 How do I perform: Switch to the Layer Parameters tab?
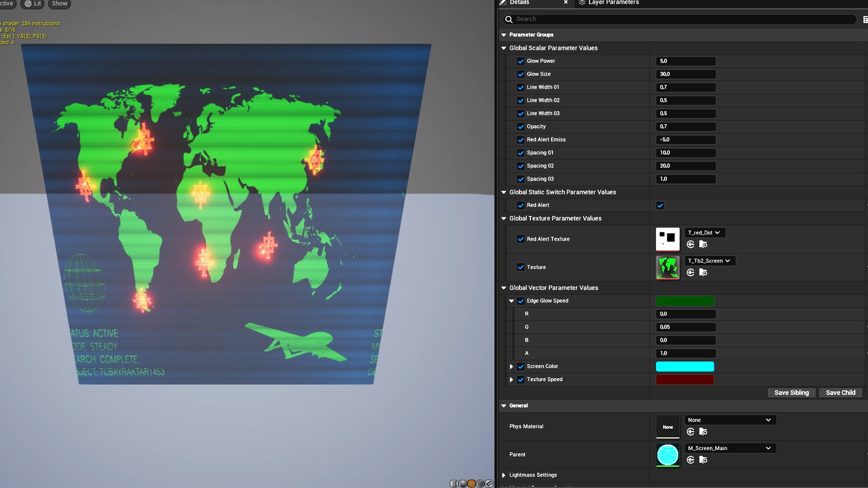pos(613,3)
